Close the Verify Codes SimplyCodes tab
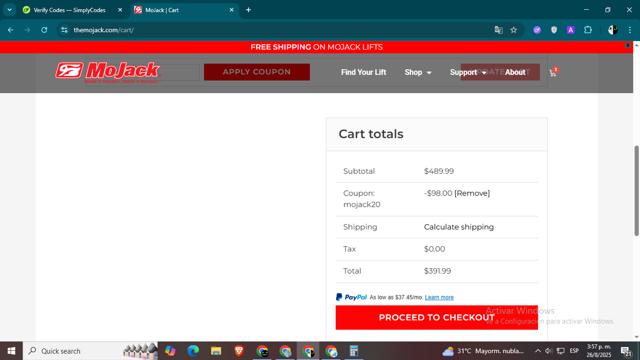Screen dimensions: 640x360 pyautogui.click(x=120, y=10)
